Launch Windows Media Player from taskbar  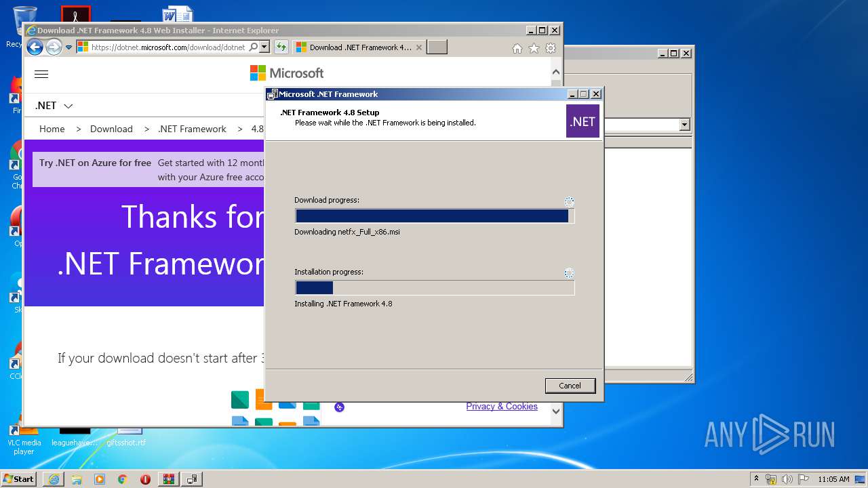[100, 479]
